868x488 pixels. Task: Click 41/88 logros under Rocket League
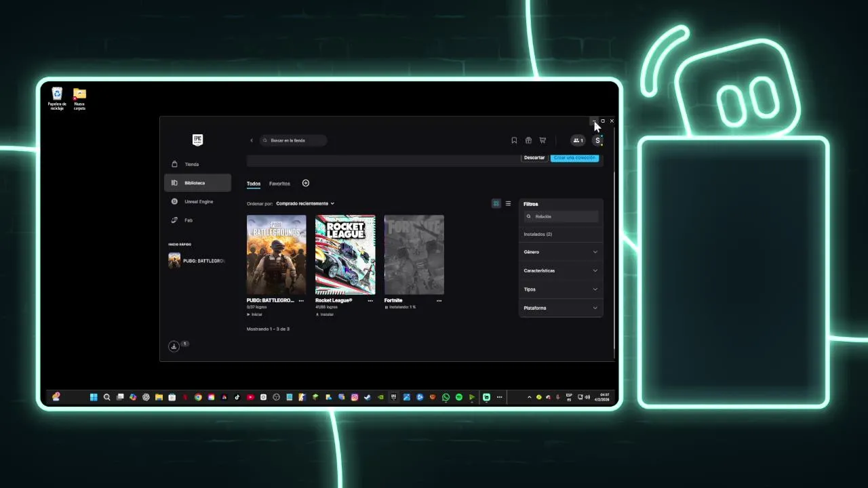(x=326, y=307)
